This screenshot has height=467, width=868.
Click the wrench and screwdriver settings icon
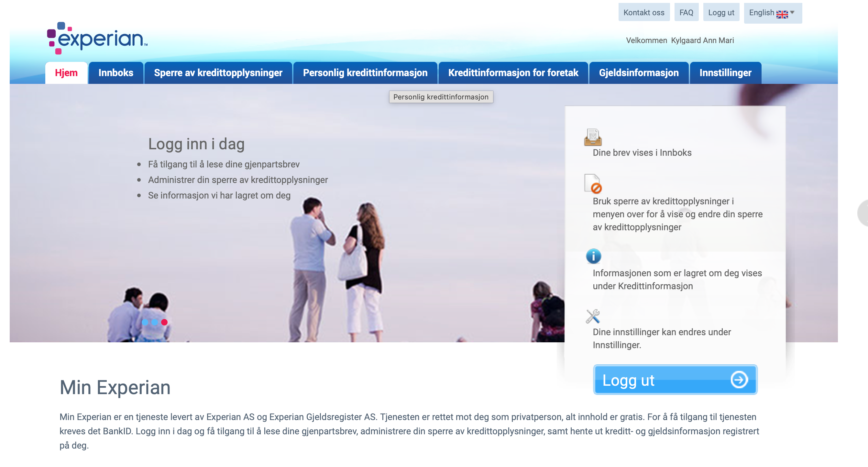pyautogui.click(x=593, y=316)
